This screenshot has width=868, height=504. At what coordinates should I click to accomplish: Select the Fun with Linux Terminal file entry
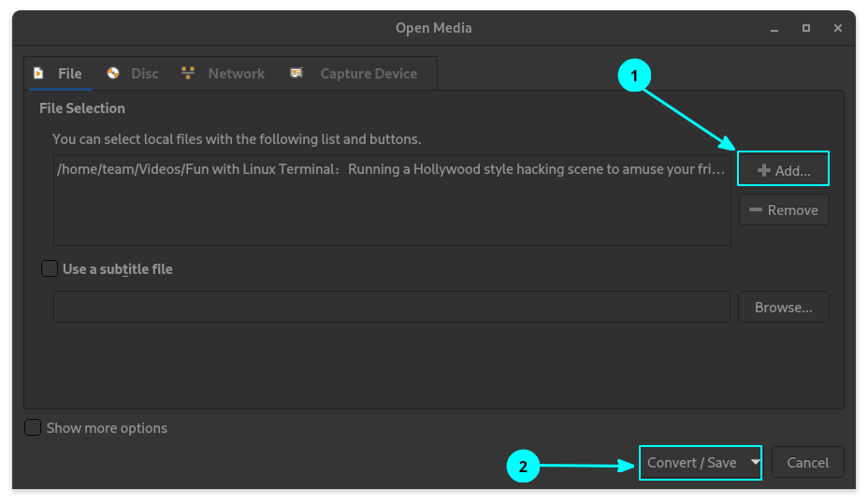391,170
